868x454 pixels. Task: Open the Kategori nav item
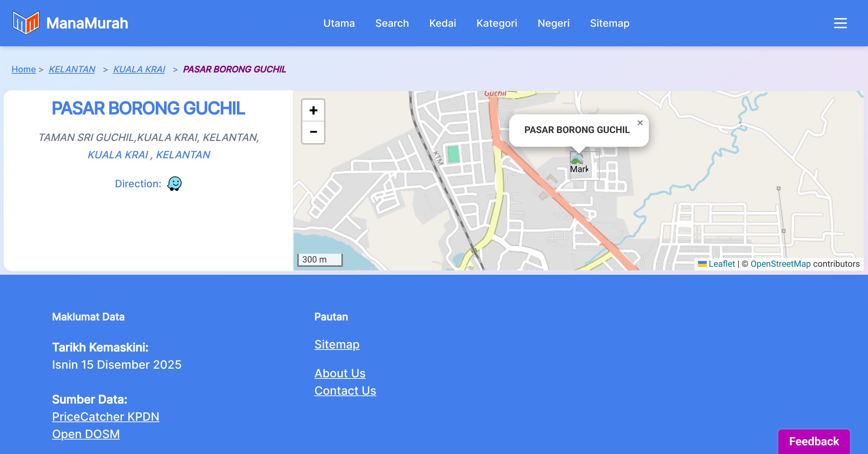pyautogui.click(x=497, y=23)
